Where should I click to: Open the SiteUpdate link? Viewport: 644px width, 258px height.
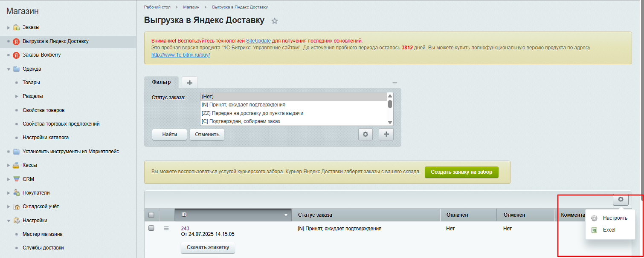258,41
